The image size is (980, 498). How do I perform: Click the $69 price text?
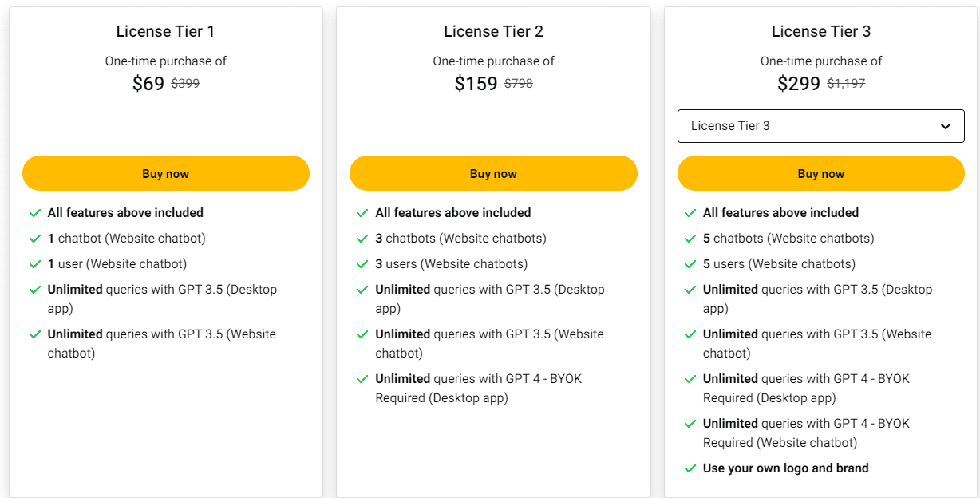click(x=148, y=82)
